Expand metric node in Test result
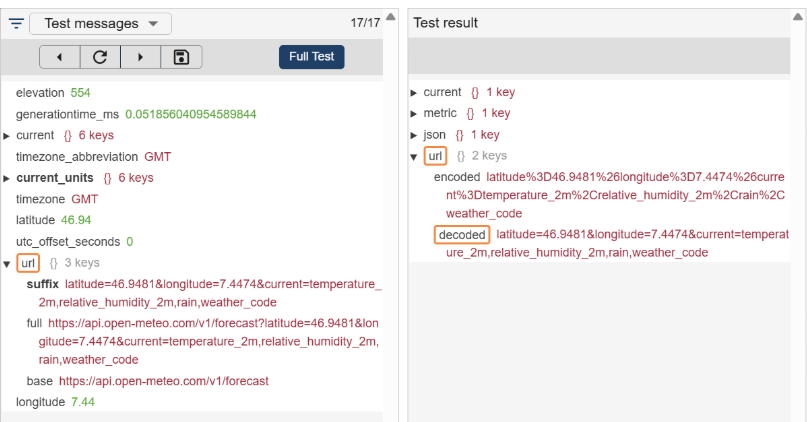The height and width of the screenshot is (422, 807). tap(413, 114)
